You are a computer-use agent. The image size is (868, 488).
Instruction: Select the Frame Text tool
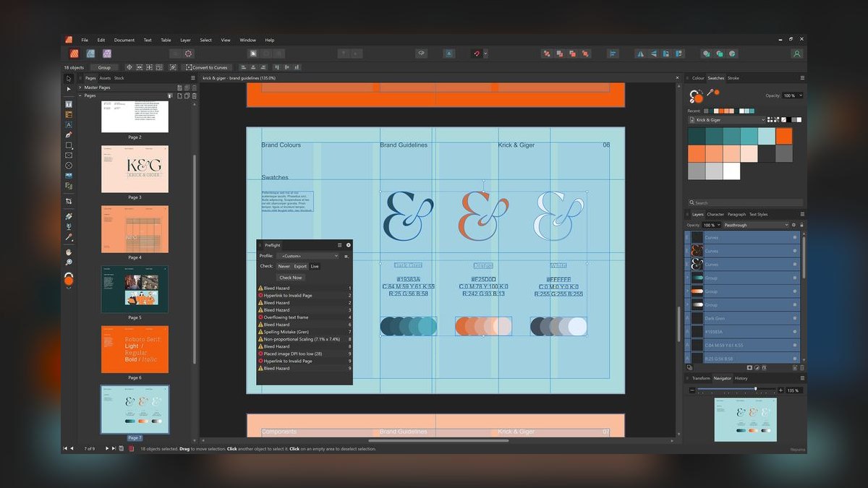69,104
